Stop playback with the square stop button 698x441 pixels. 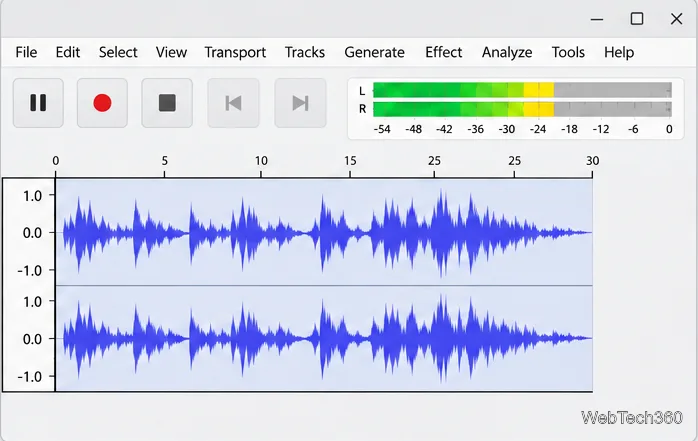pos(167,103)
